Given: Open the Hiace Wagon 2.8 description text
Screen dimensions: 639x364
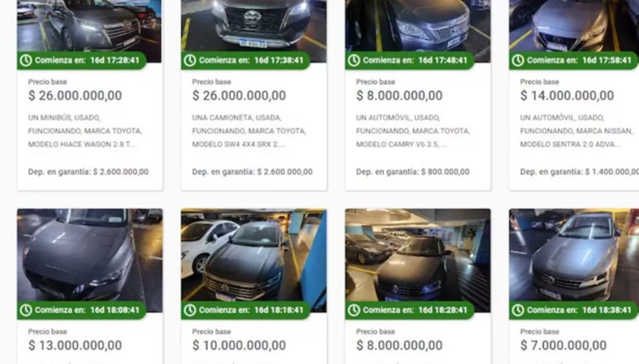Looking at the screenshot, I should click(x=85, y=131).
